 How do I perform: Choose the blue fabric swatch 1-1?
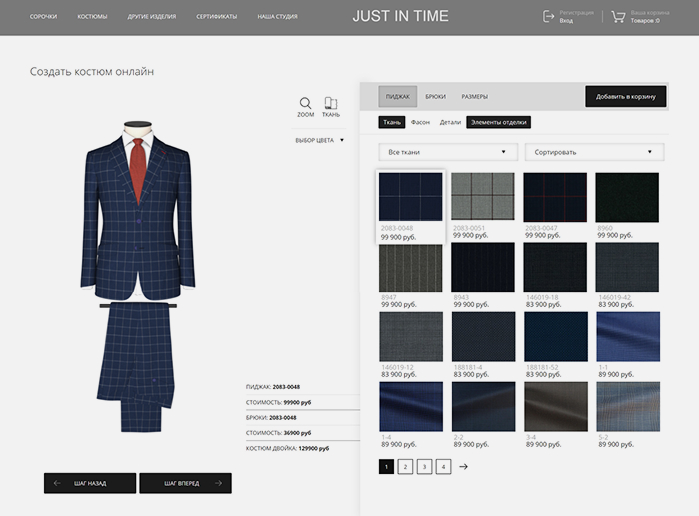pos(627,336)
